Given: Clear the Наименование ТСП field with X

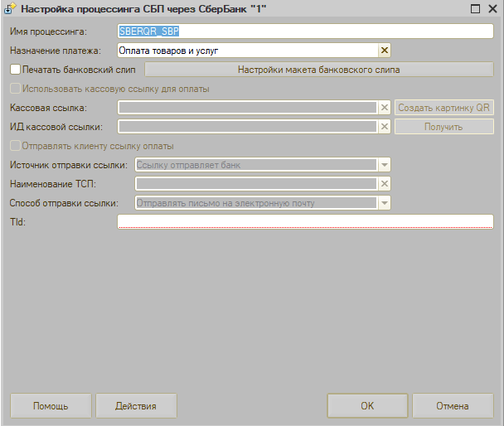Looking at the screenshot, I should tap(384, 183).
